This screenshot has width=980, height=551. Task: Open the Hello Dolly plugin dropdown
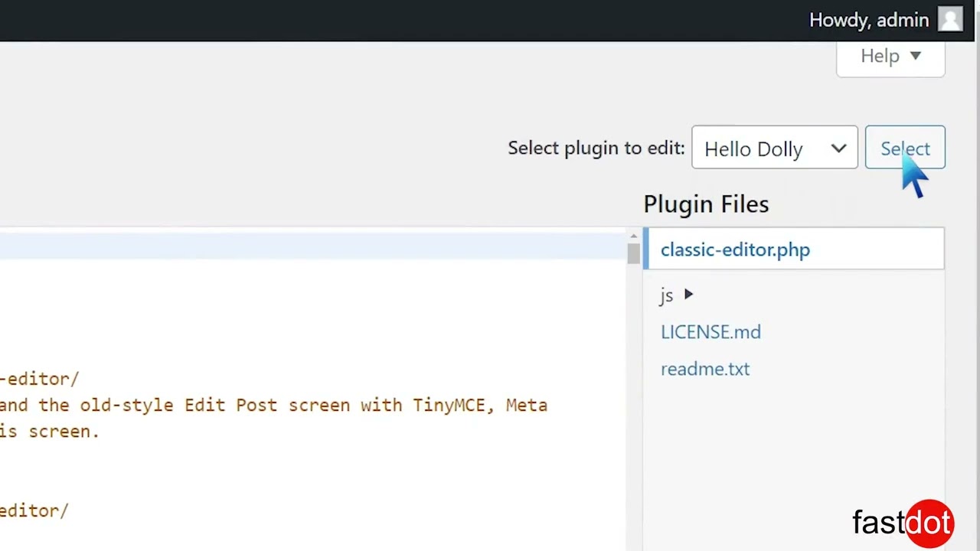coord(774,148)
